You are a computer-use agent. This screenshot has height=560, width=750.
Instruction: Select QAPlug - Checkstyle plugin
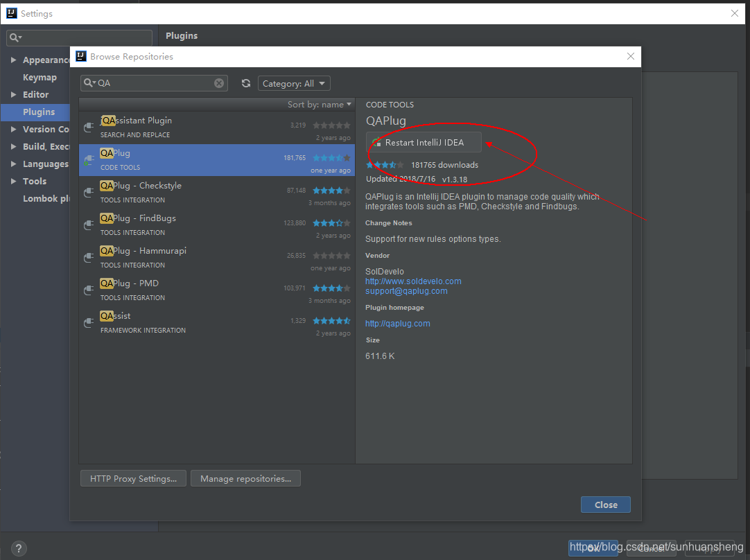tap(217, 192)
